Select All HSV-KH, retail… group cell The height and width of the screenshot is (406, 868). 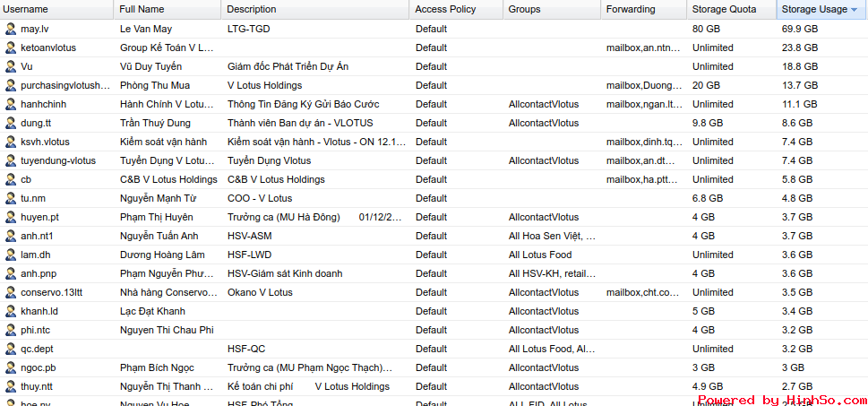pyautogui.click(x=552, y=273)
